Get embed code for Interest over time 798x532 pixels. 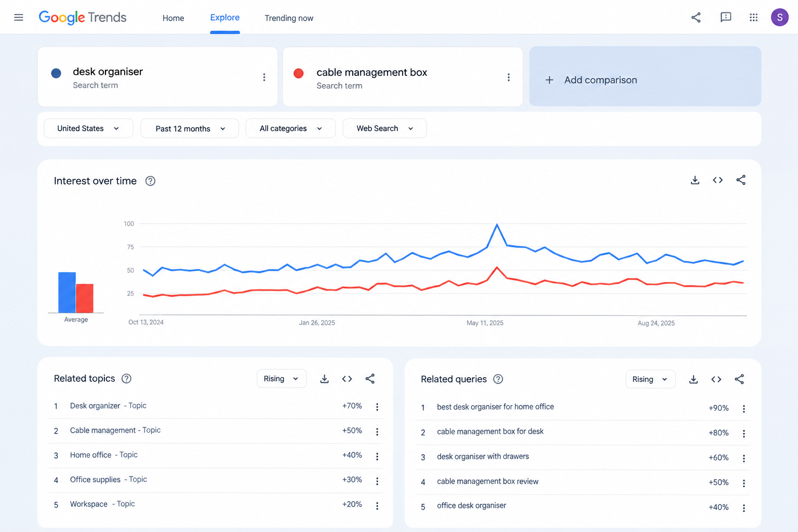[x=717, y=180]
